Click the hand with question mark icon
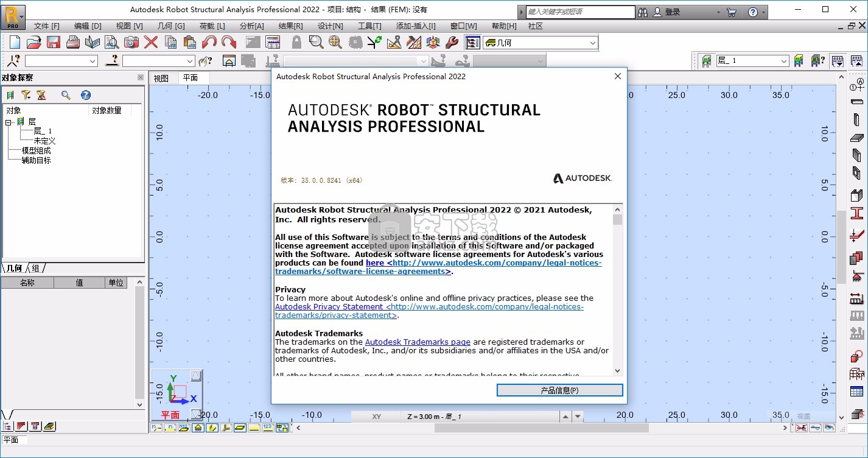 pyautogui.click(x=206, y=60)
